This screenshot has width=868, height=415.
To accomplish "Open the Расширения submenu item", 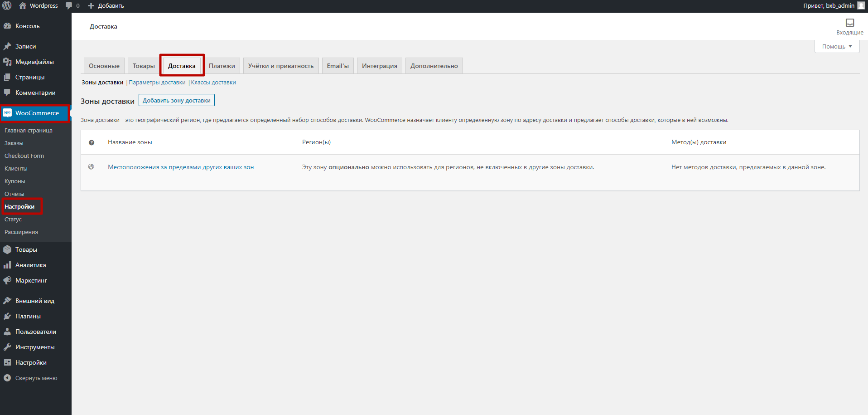I will pyautogui.click(x=21, y=232).
